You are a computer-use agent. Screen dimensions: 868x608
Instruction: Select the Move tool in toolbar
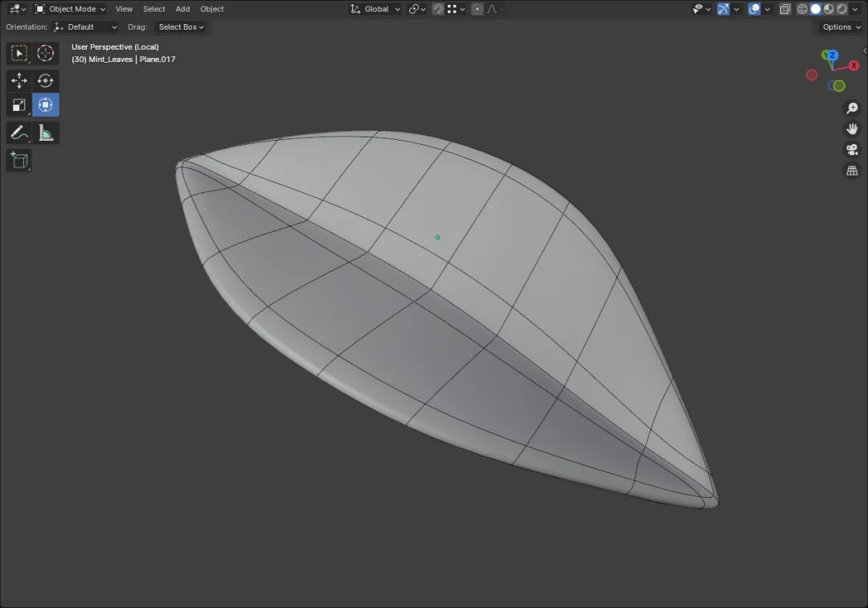coord(18,80)
